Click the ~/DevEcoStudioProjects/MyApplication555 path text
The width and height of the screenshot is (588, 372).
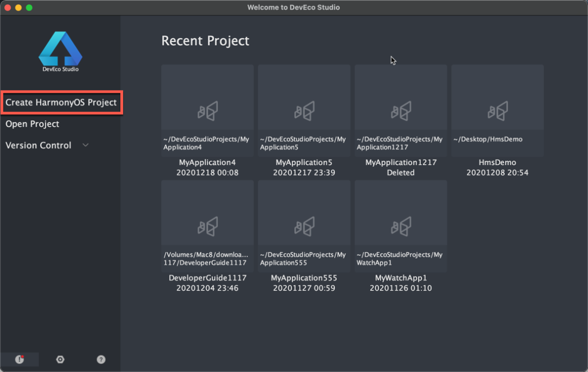[303, 258]
